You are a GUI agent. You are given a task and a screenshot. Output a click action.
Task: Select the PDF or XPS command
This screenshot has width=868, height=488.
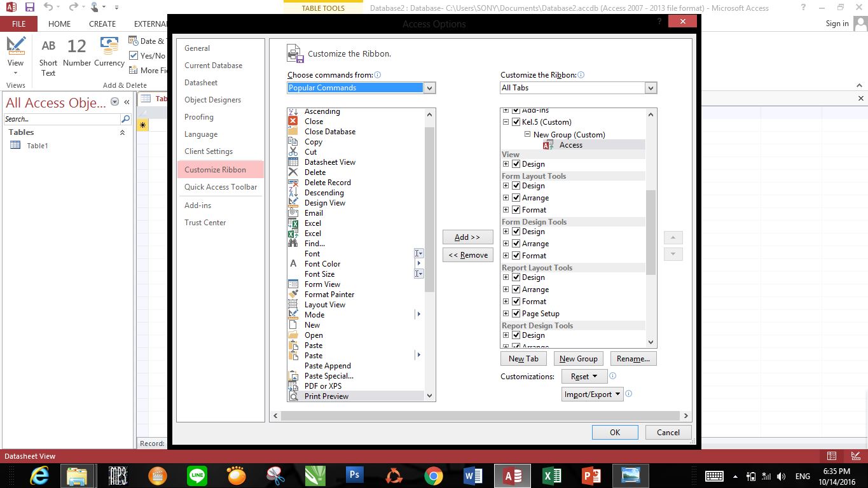(x=355, y=386)
